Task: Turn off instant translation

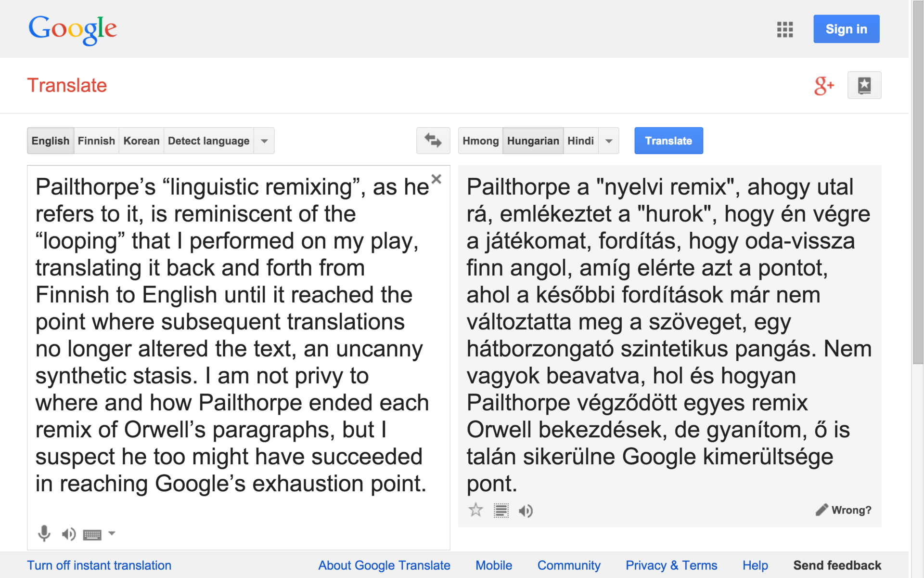Action: pos(99,565)
